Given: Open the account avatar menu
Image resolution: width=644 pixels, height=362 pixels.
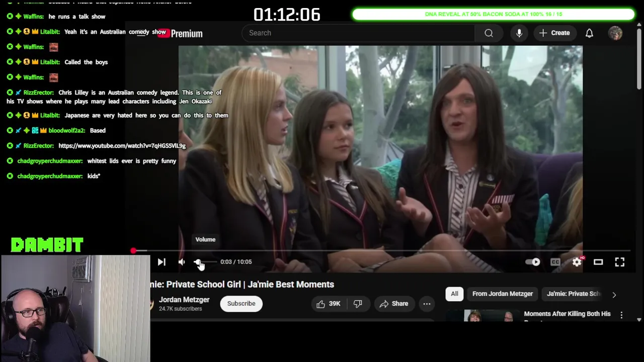Looking at the screenshot, I should click(615, 33).
